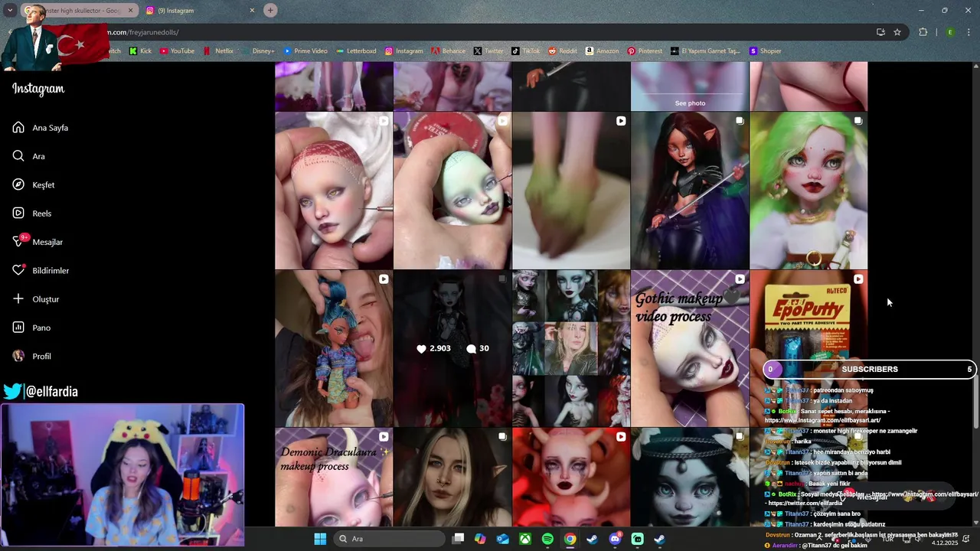The height and width of the screenshot is (551, 980).
Task: Open Discord from the taskbar
Action: 615,539
